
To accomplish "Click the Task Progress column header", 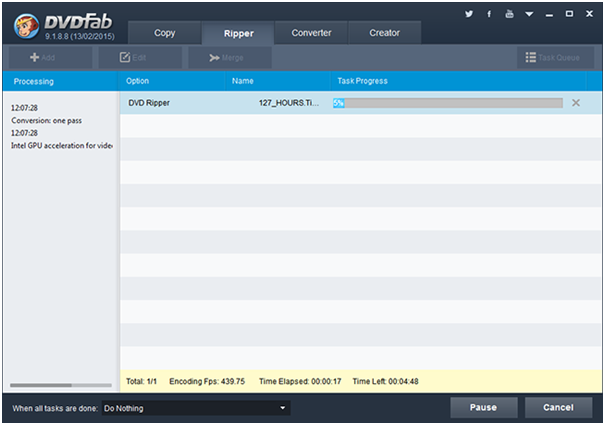I will (x=458, y=81).
